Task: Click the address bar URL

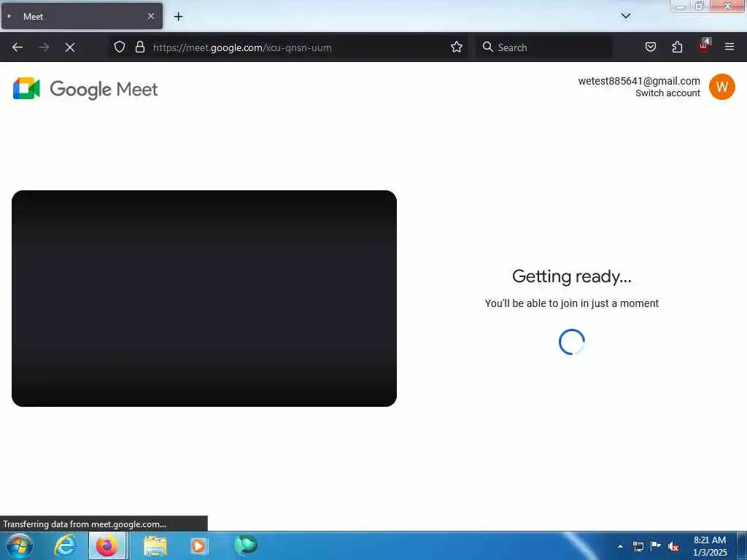Action: click(x=242, y=47)
